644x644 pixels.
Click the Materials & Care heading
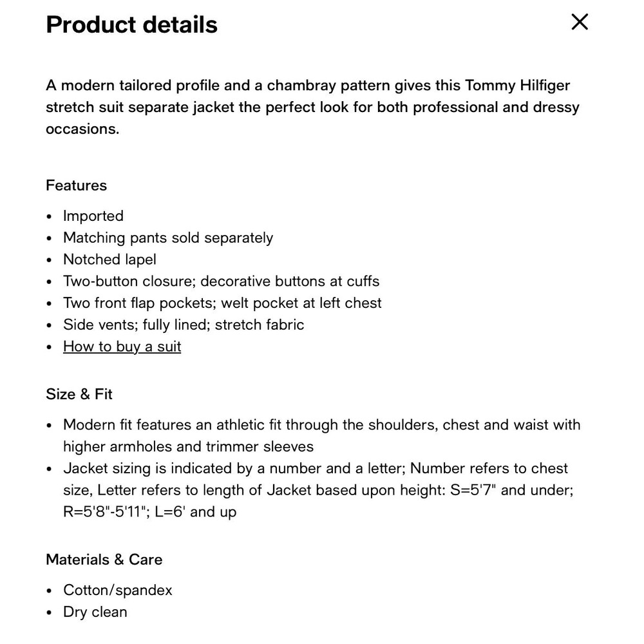[x=104, y=560]
